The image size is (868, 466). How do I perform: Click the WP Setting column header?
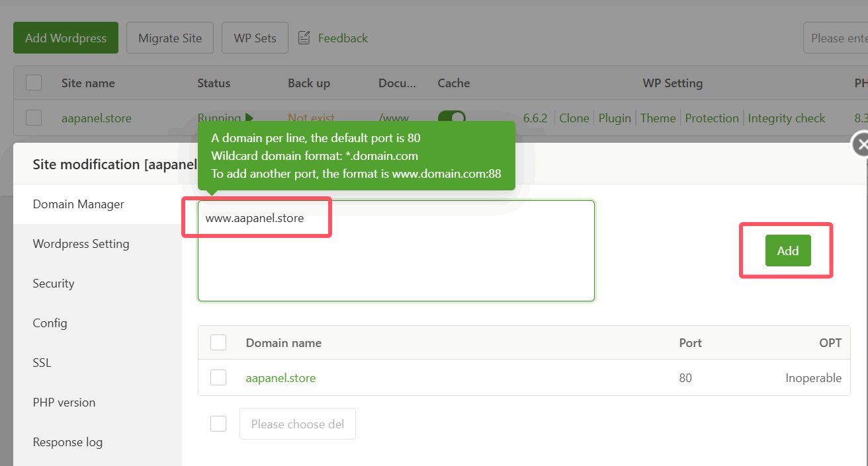[x=673, y=83]
